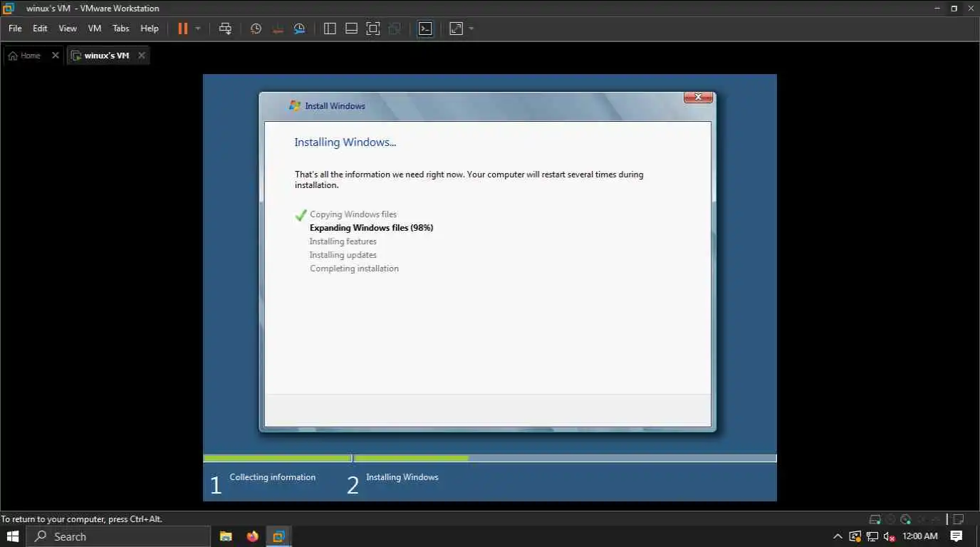Close the winux's VM tab
Image resolution: width=980 pixels, height=547 pixels.
(142, 56)
